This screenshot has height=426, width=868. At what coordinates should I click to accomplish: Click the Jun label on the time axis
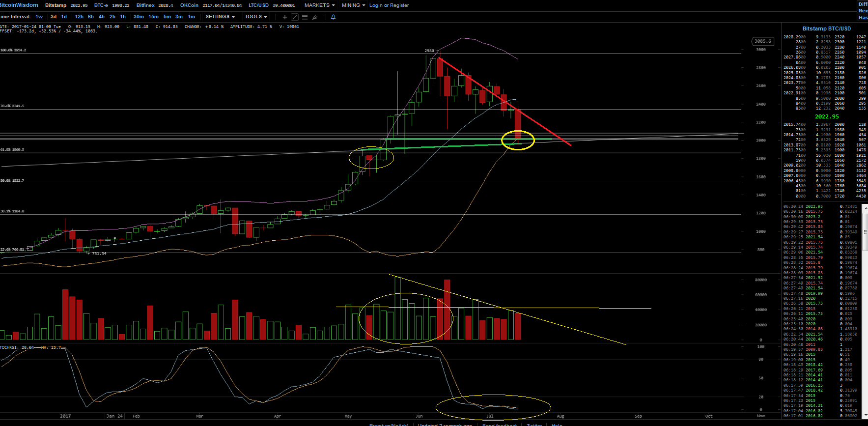point(419,416)
